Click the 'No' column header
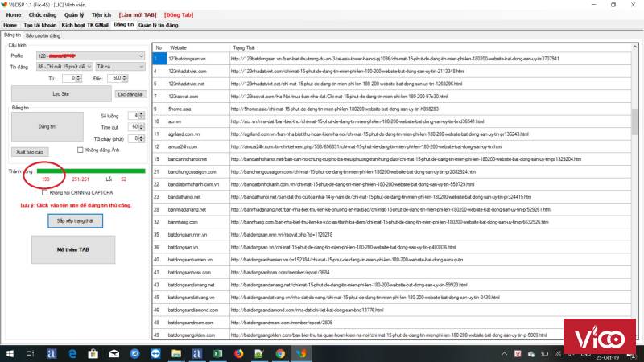The image size is (644, 362). coord(159,47)
